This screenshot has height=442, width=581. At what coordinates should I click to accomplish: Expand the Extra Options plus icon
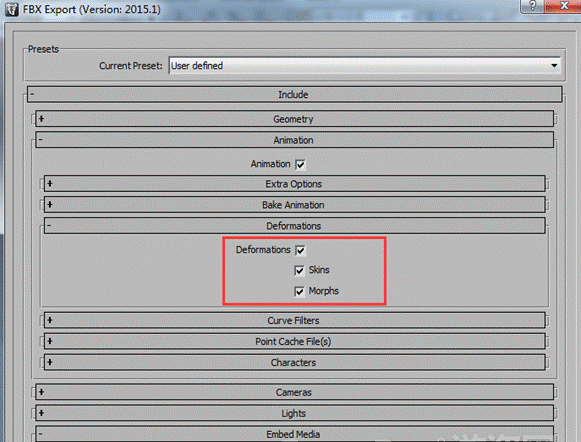50,183
